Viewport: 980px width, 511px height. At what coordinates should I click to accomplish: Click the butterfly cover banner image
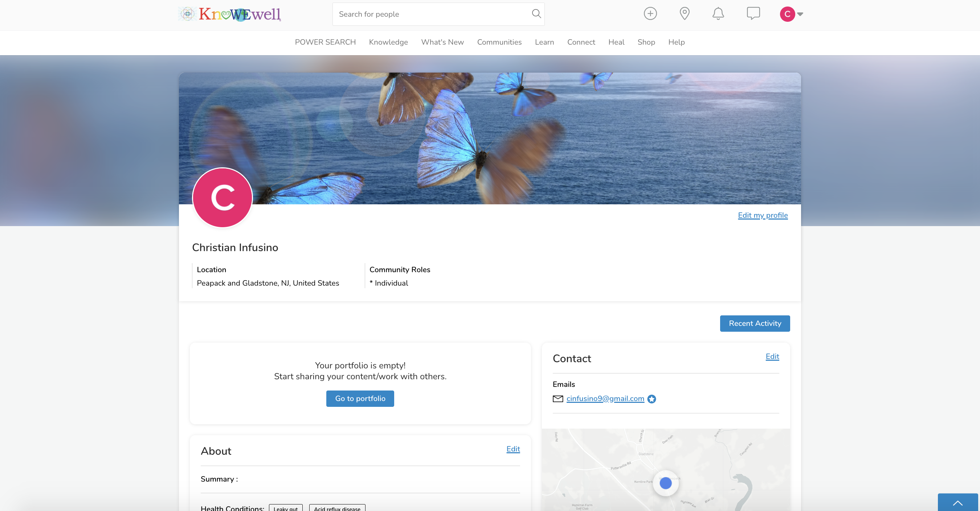click(x=490, y=138)
